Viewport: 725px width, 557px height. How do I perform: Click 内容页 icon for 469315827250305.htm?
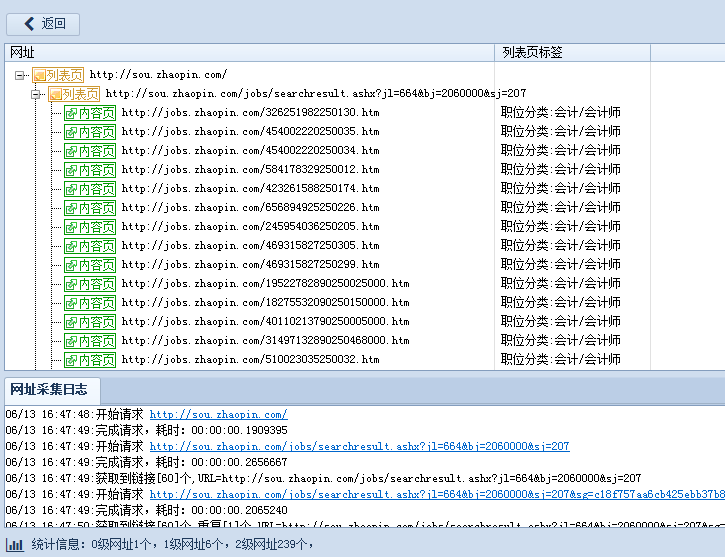click(x=90, y=245)
